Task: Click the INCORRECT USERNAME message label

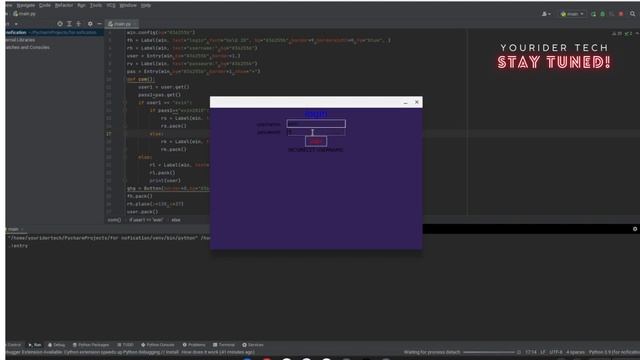Action: (316, 150)
